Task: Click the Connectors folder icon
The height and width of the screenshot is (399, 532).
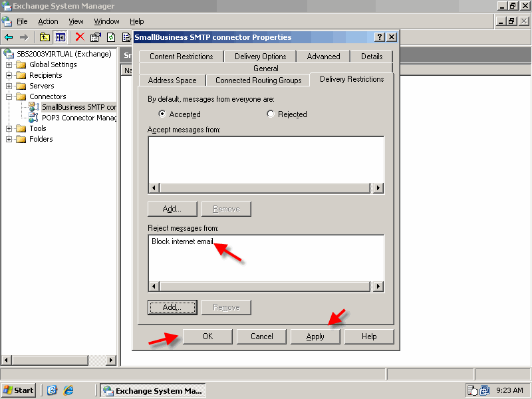Action: tap(21, 96)
